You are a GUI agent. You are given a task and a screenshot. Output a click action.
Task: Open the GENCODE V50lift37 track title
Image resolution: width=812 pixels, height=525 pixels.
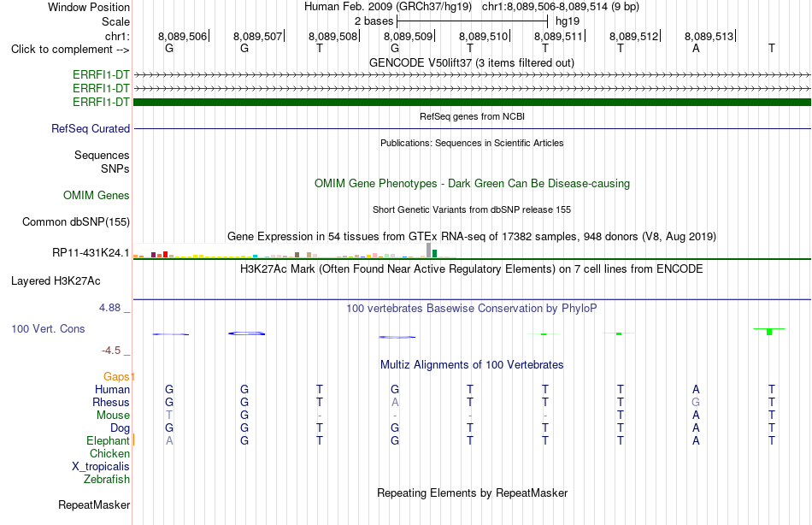(x=472, y=62)
